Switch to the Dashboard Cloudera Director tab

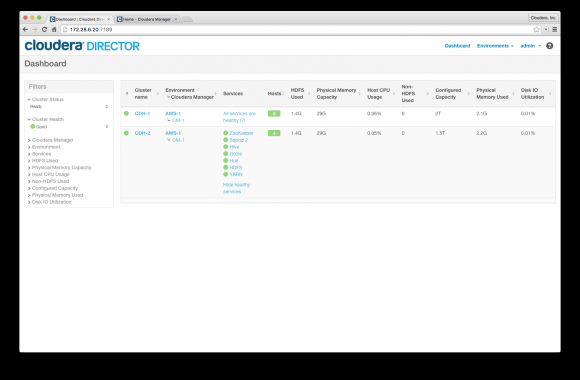(80, 19)
